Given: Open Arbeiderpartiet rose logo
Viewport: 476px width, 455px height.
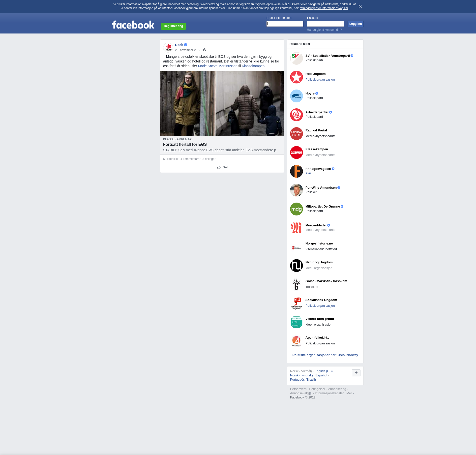Looking at the screenshot, I should 297,115.
